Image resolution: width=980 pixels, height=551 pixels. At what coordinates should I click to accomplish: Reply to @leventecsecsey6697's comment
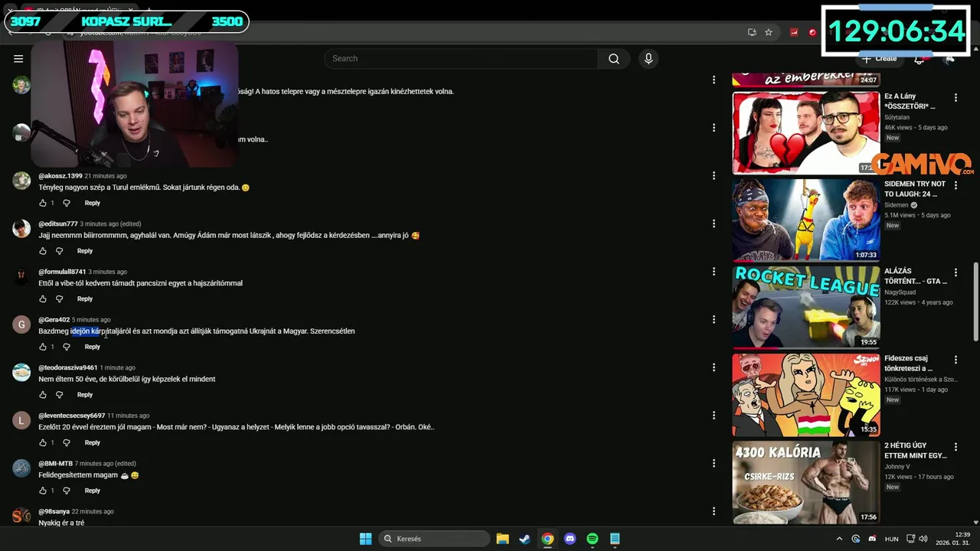[93, 442]
